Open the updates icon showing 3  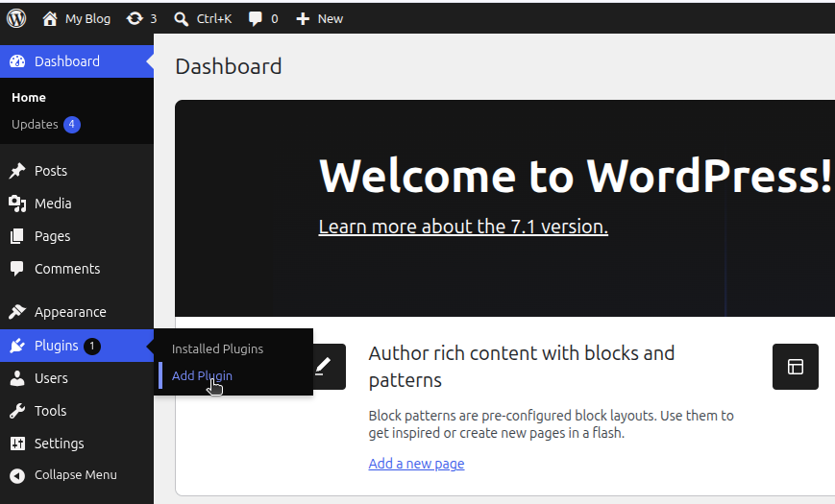135,18
